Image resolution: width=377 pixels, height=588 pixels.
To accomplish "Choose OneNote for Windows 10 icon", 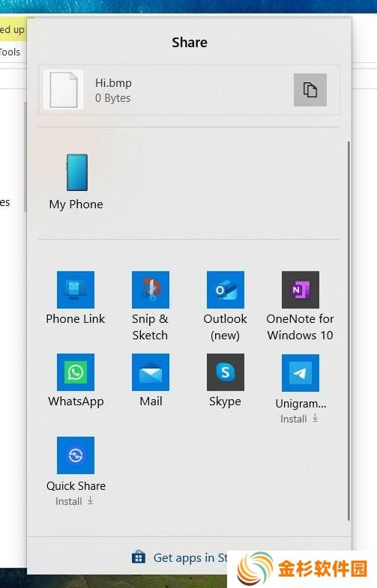I will 301,289.
